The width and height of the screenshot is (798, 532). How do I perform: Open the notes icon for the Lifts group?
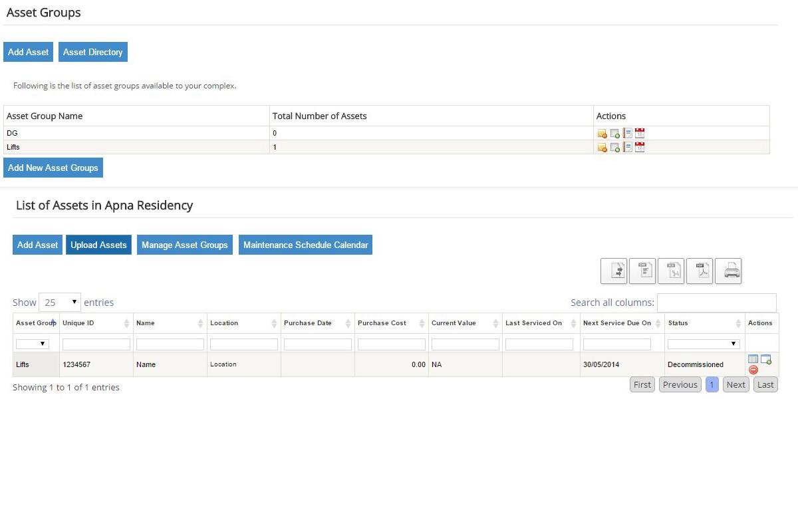pos(626,147)
